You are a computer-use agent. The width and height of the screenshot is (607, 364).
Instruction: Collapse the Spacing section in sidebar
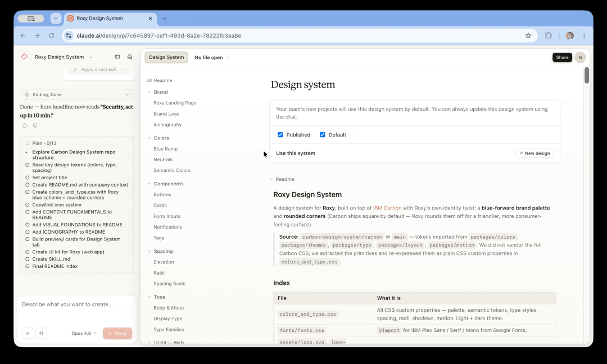[150, 252]
